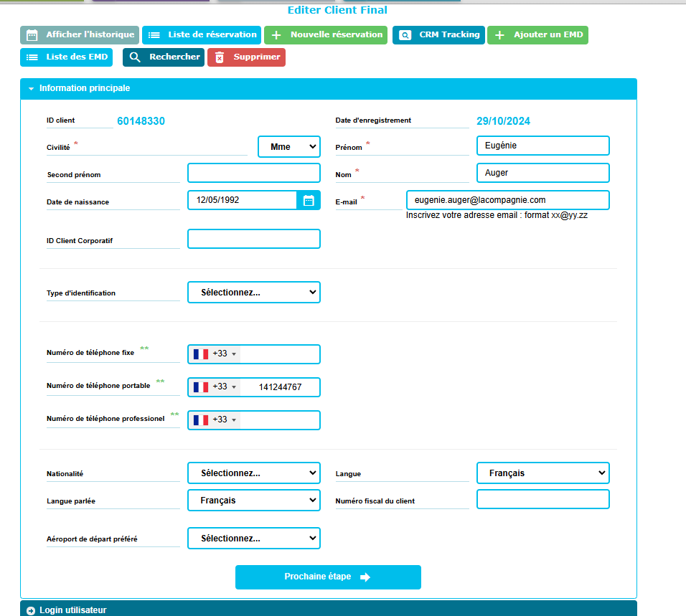Open the Langue dropdown showing Français
This screenshot has width=686, height=616.
tap(542, 473)
